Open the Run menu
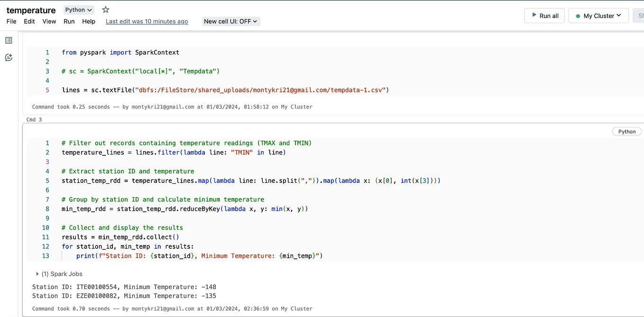This screenshot has width=644, height=317. tap(69, 21)
